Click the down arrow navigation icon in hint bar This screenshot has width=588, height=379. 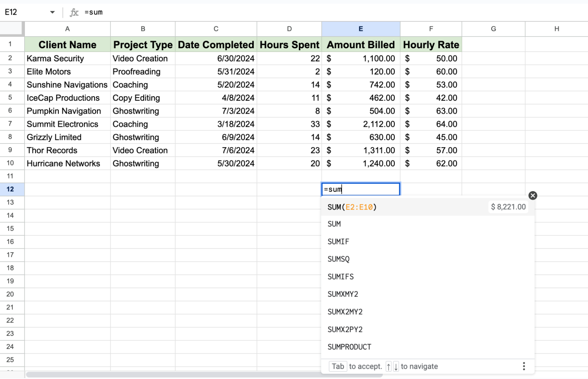pos(396,366)
